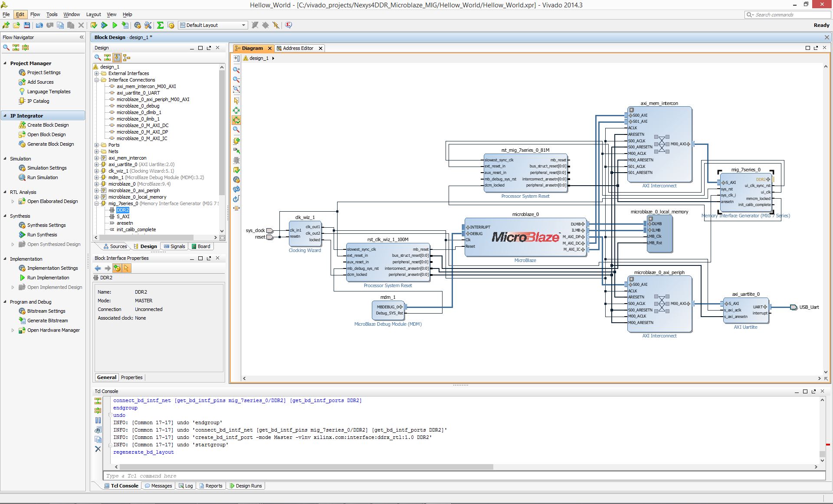Click the Save Project disk icon
Screen dimensions: 833x504
[27, 25]
